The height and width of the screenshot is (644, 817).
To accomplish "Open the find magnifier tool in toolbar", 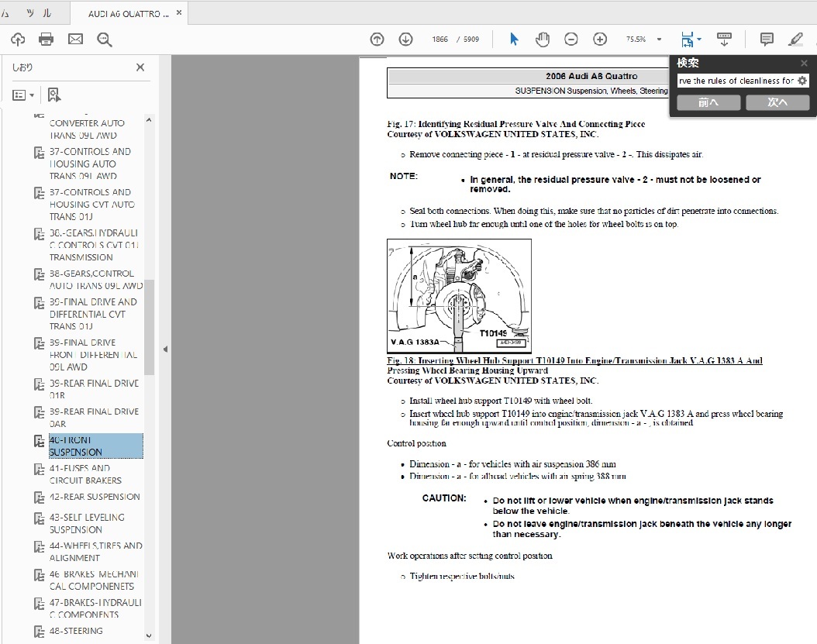I will point(104,40).
